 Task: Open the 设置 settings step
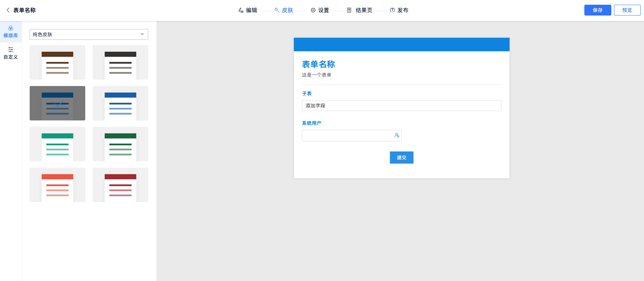point(320,10)
